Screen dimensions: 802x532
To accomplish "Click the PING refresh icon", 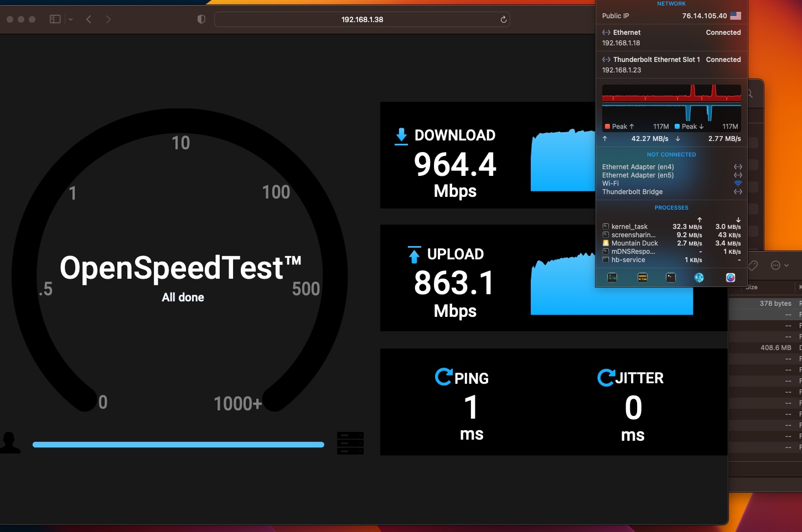I will (443, 377).
